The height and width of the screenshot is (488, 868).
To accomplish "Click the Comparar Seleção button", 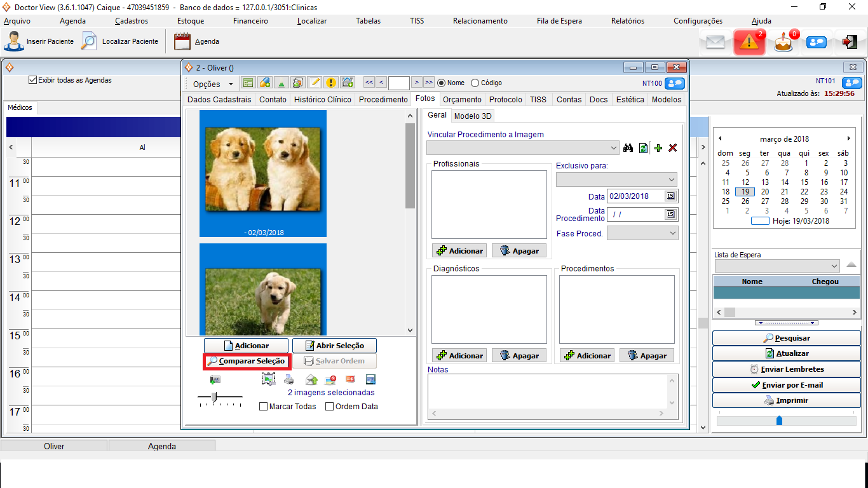I will click(x=247, y=362).
